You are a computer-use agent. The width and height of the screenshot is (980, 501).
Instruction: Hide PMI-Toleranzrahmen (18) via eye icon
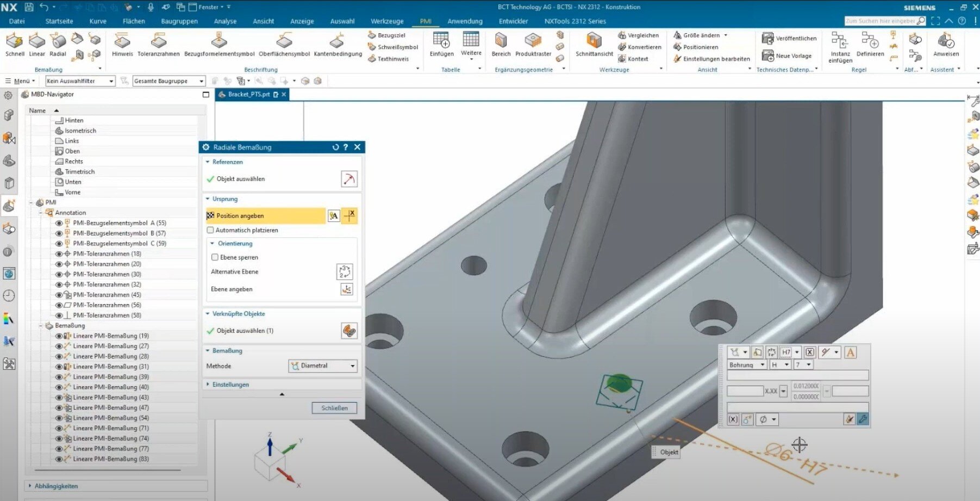59,254
